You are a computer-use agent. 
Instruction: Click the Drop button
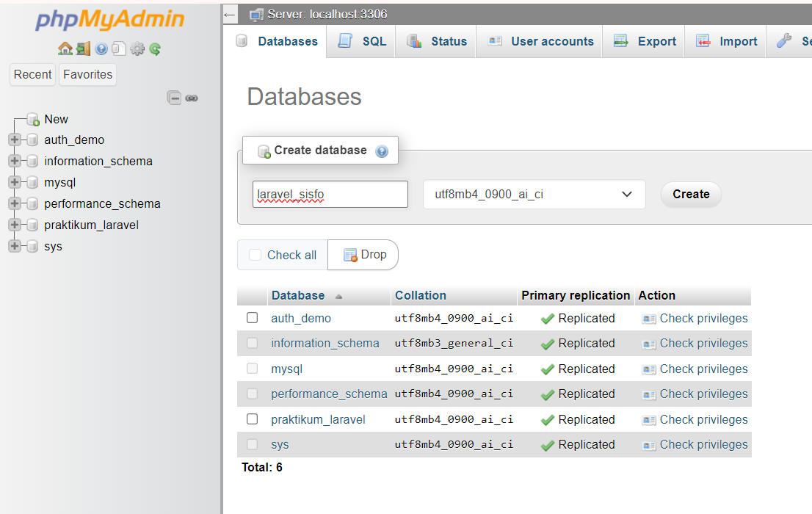tap(363, 255)
